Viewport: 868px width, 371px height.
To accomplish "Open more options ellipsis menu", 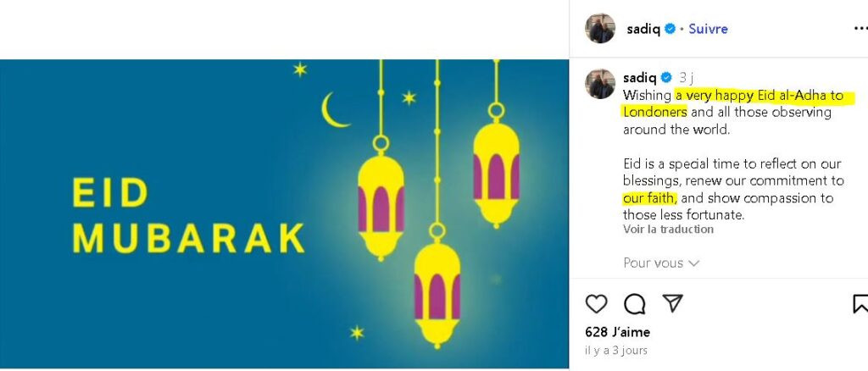I will tap(861, 29).
